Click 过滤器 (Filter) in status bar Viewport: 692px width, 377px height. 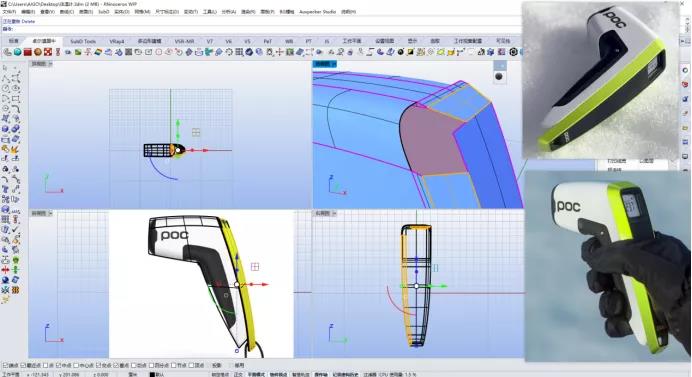click(x=370, y=374)
